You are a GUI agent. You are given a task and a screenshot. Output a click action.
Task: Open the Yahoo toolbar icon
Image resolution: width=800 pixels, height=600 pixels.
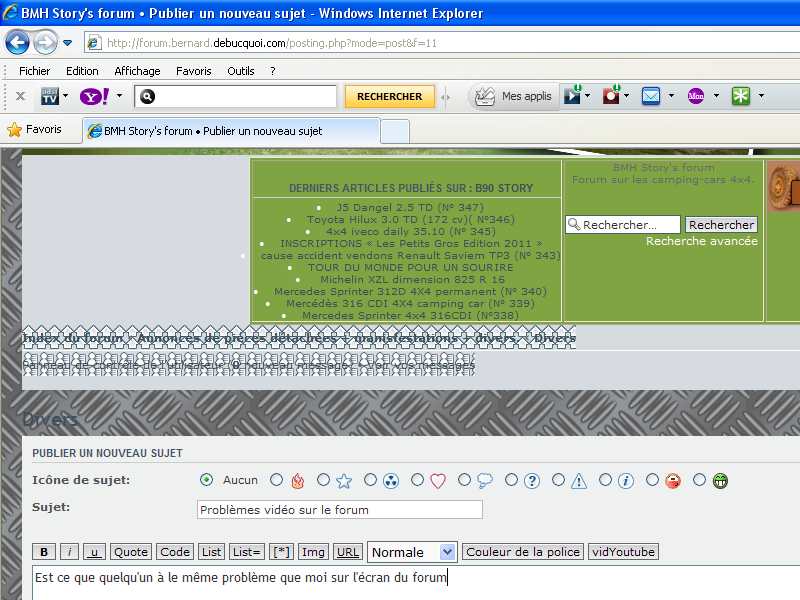click(95, 96)
